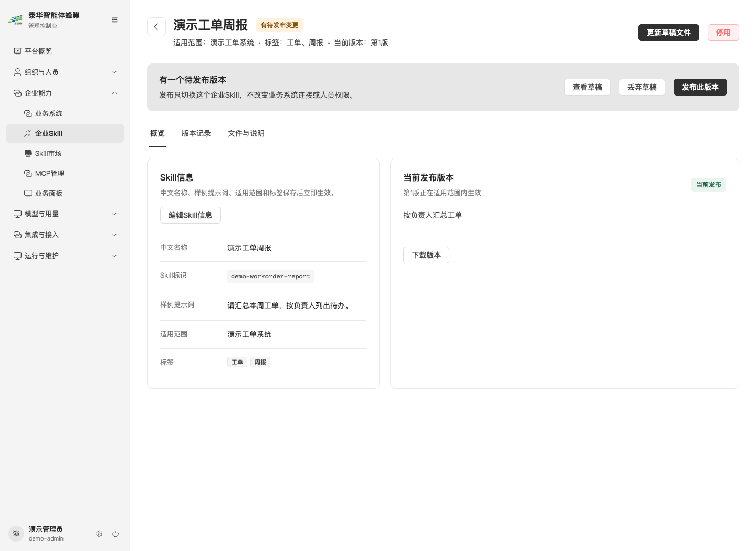Click the 更新草稿文件 button
The width and height of the screenshot is (756, 551).
point(669,33)
